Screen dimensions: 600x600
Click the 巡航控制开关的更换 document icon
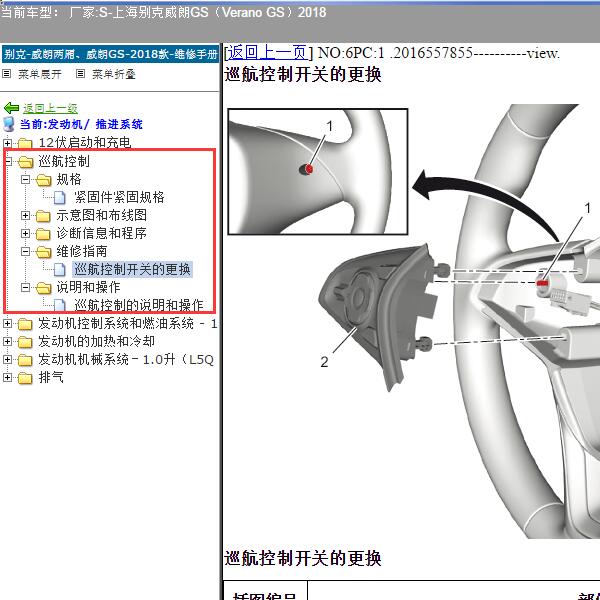click(x=59, y=270)
